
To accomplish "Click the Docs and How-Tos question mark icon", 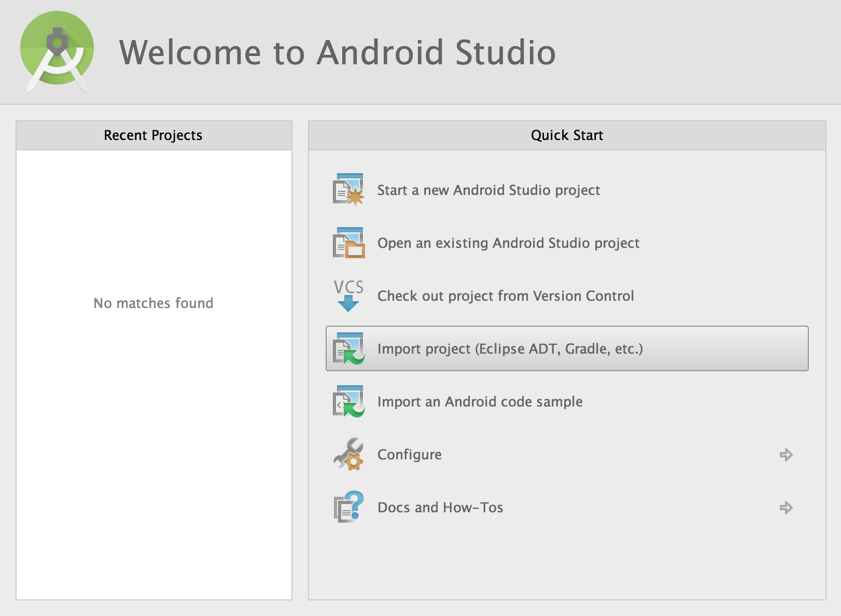I will pos(348,507).
